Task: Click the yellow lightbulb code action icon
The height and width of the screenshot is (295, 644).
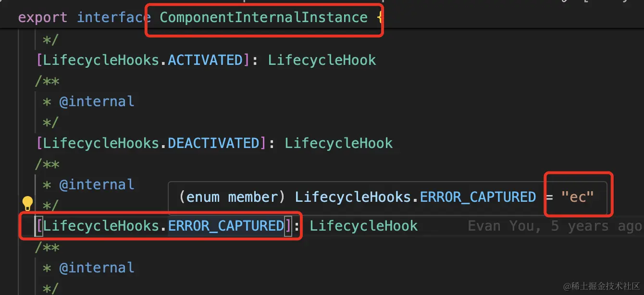Action: click(x=27, y=204)
